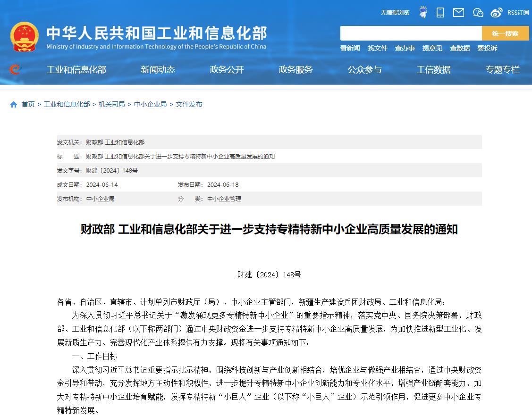
Task: Open the Weibo icon
Action: coord(497,13)
